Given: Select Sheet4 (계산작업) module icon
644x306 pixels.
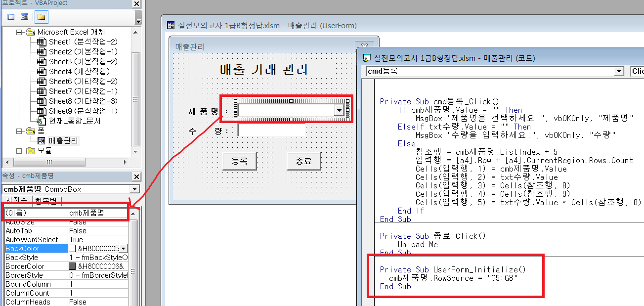Looking at the screenshot, I should 42,72.
